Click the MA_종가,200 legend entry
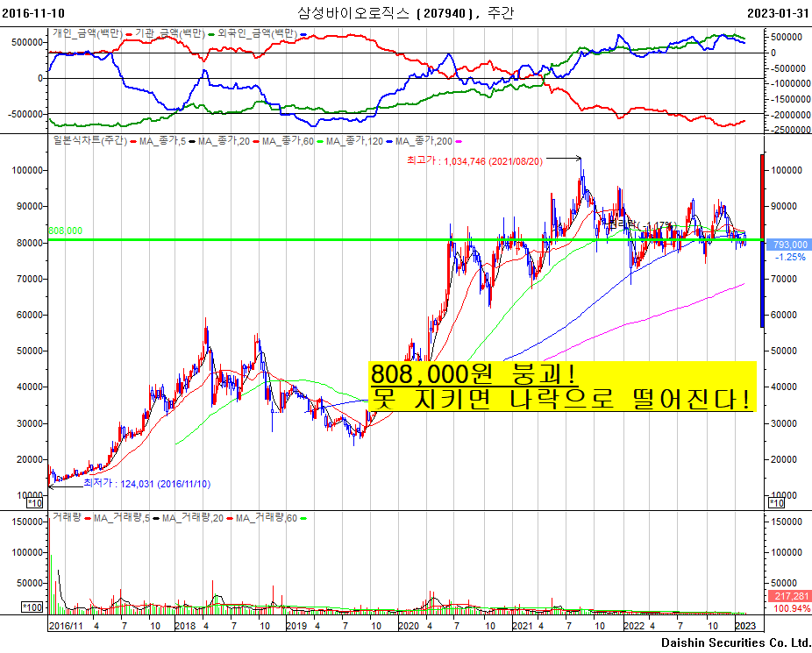Image resolution: width=812 pixels, height=653 pixels. pos(424,141)
